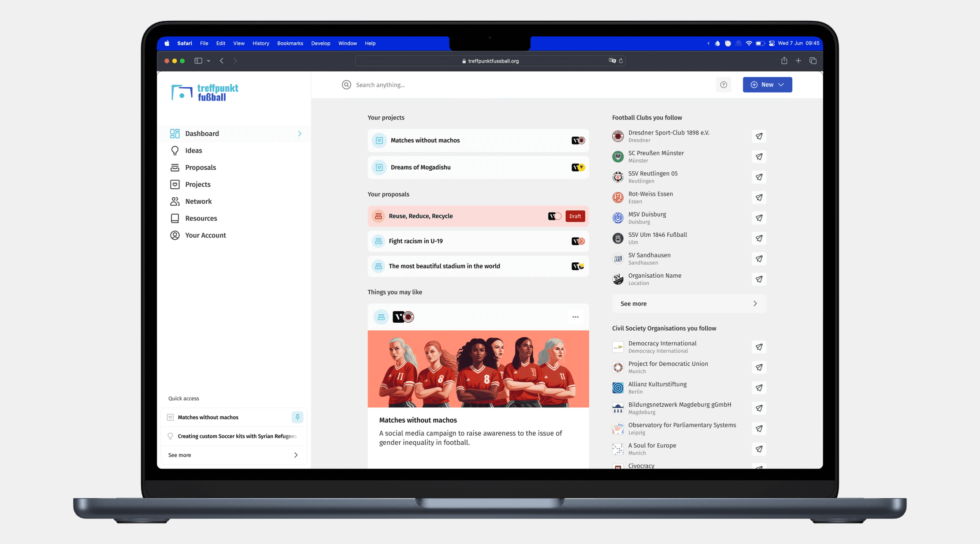The width and height of the screenshot is (980, 544).
Task: Click paper plane icon for Allianz Kulturstiftung
Action: tap(759, 388)
